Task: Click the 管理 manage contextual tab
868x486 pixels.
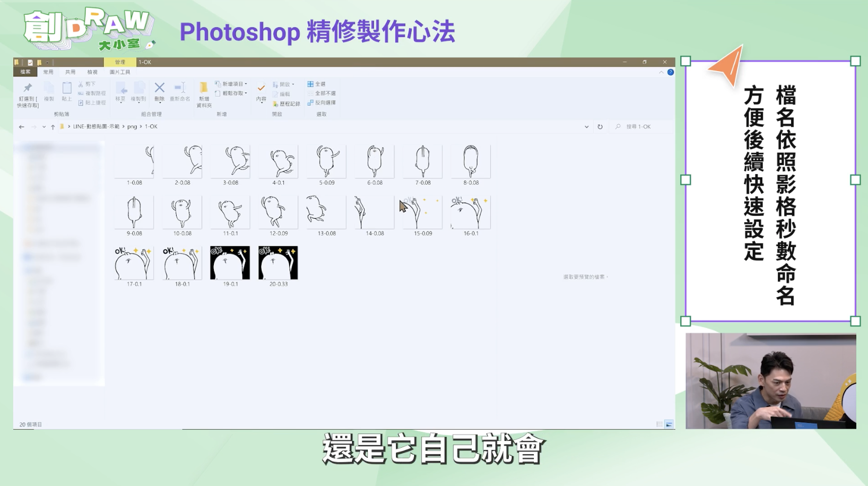Action: click(x=120, y=62)
